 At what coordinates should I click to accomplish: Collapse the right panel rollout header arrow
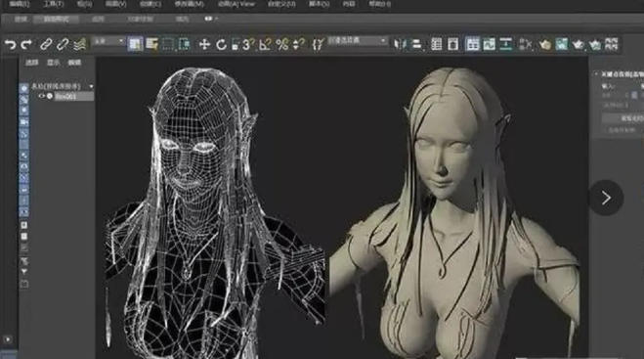tap(596, 74)
